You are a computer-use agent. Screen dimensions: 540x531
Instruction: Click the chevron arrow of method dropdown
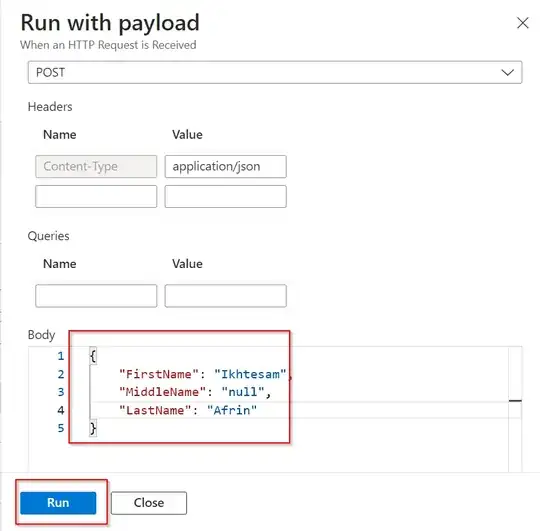(x=507, y=72)
